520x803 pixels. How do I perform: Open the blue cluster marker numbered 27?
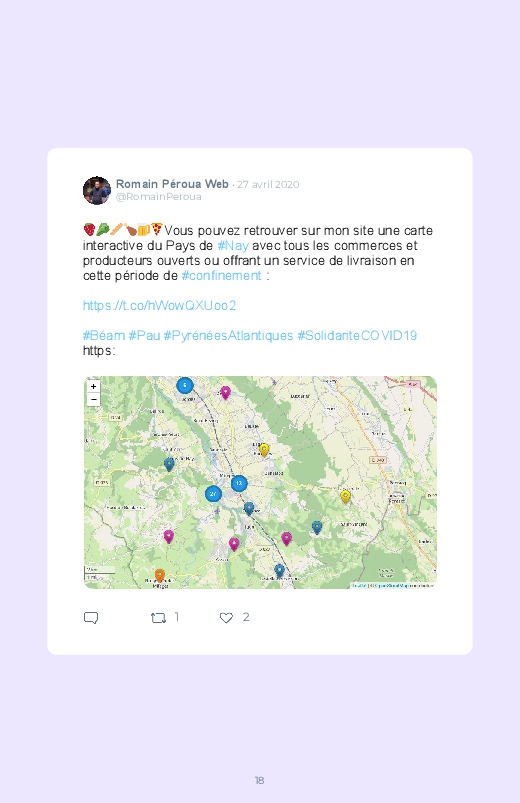coord(213,494)
